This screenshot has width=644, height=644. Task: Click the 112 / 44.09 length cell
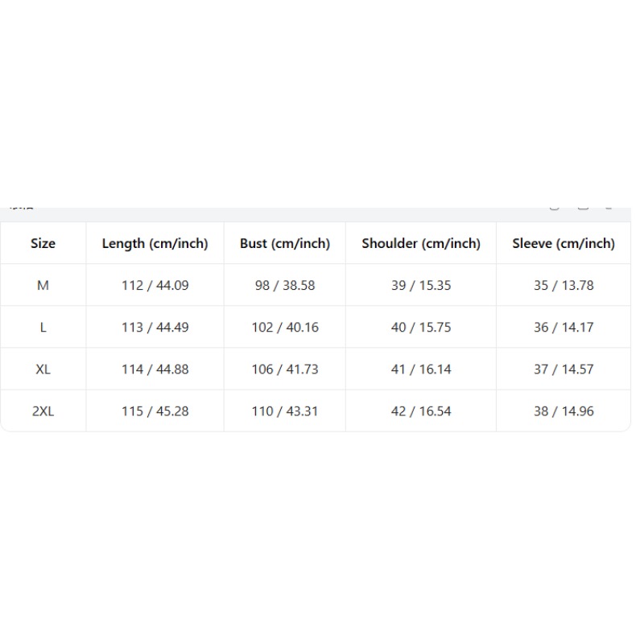(x=155, y=285)
